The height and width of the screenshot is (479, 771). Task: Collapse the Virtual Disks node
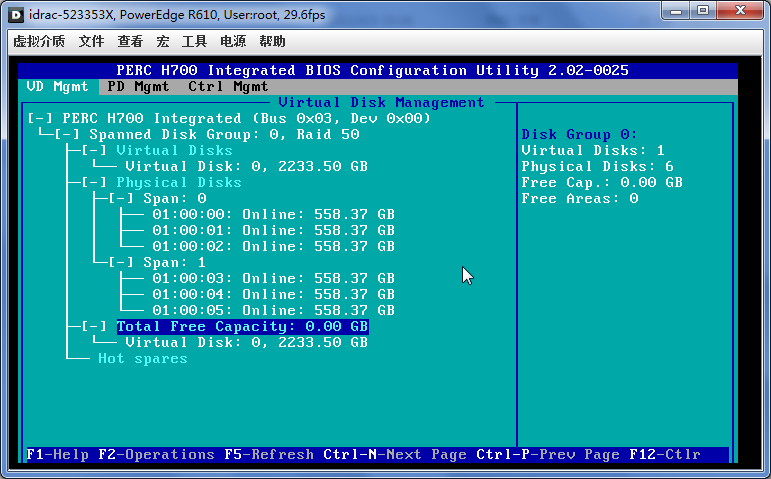(x=94, y=150)
